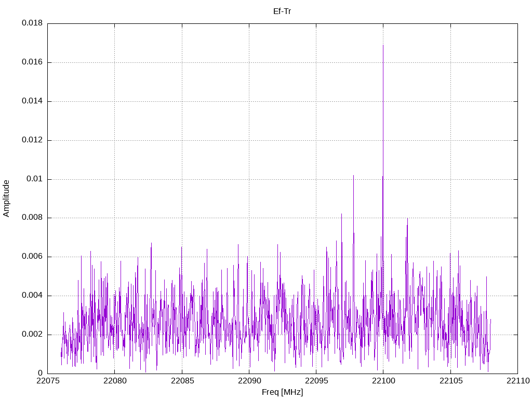Click the 0.006 y-axis tick label
The image size is (532, 399).
[32, 257]
